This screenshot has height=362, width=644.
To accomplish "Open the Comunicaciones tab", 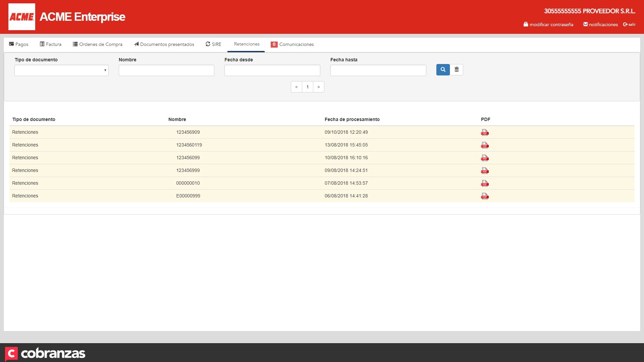I will [292, 44].
